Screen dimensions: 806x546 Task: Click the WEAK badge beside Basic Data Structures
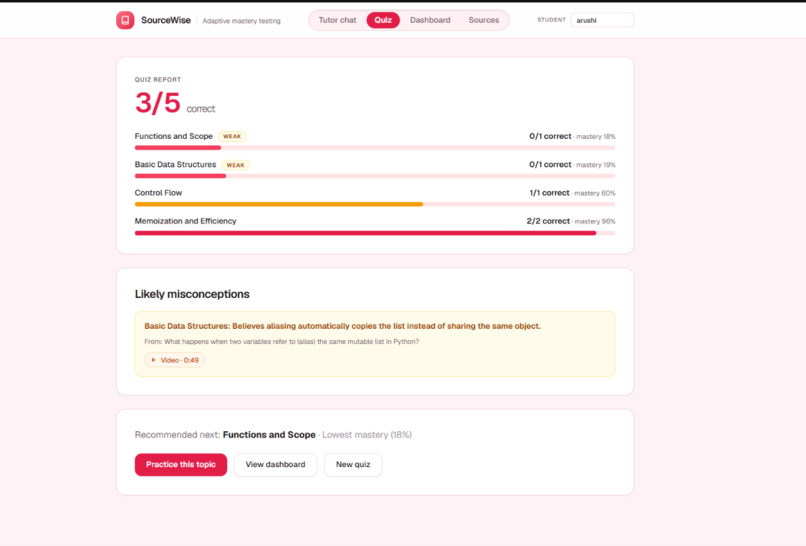(235, 165)
